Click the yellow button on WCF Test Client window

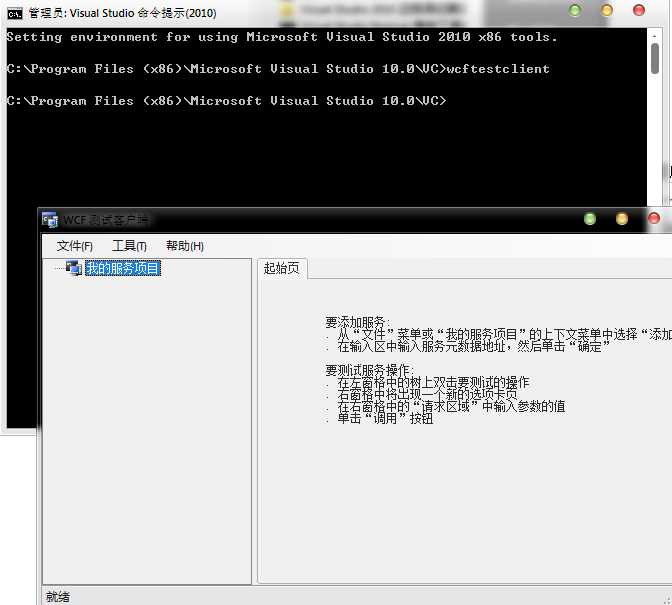[621, 219]
